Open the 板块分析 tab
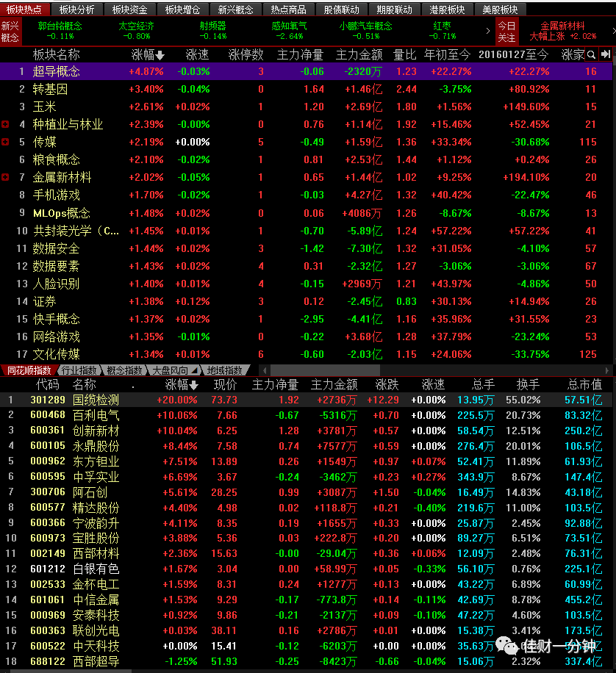Screen dimensions: 616x673 pyautogui.click(x=77, y=10)
